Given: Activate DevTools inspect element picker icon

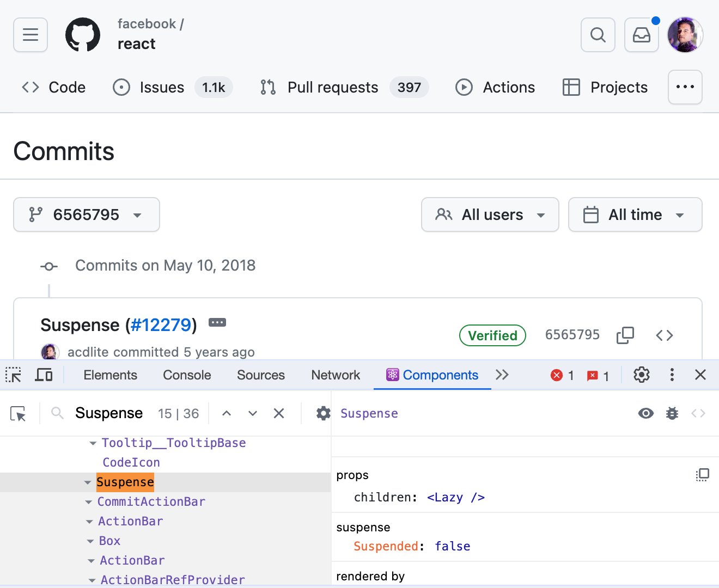Looking at the screenshot, I should pos(14,375).
